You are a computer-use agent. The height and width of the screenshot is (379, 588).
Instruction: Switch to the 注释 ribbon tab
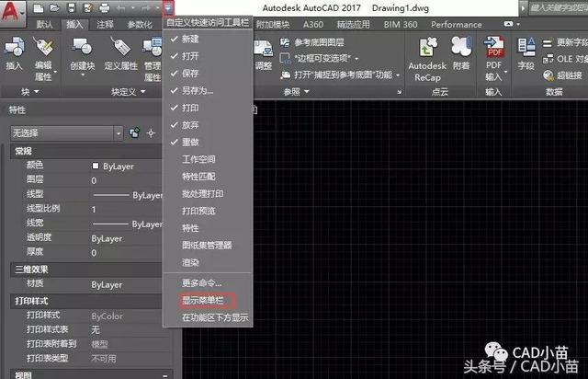(105, 25)
